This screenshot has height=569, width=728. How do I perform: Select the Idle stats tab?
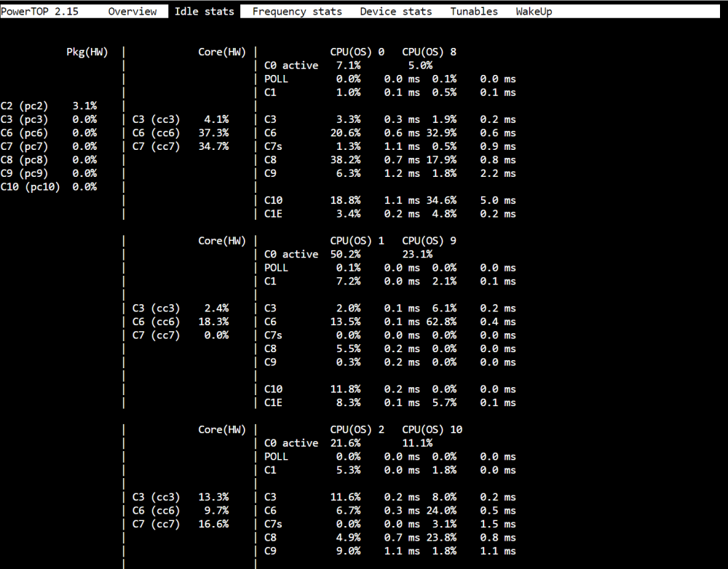tap(205, 11)
